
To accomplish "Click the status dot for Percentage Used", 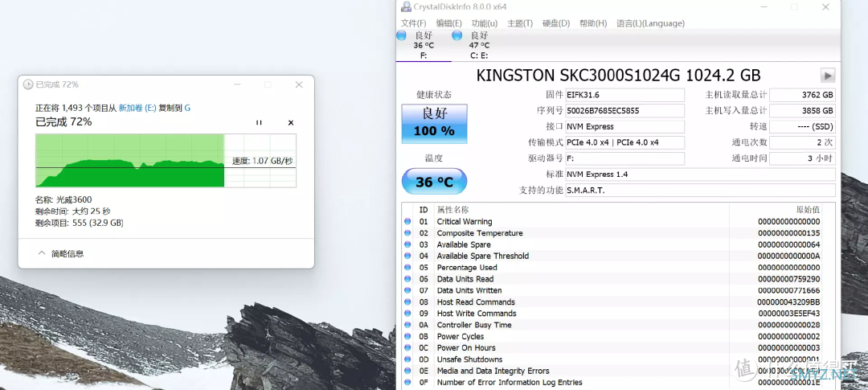I will pyautogui.click(x=407, y=268).
